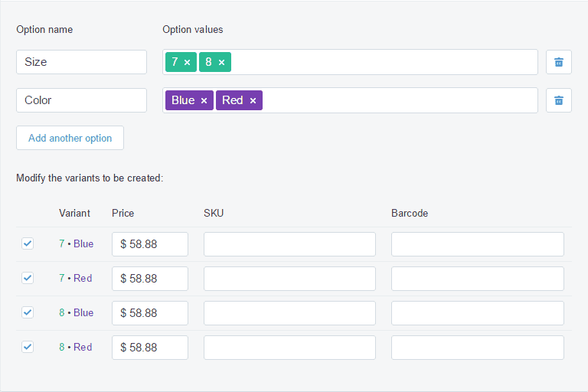
Task: Enter SKU for 7 • Red variant
Action: [289, 279]
